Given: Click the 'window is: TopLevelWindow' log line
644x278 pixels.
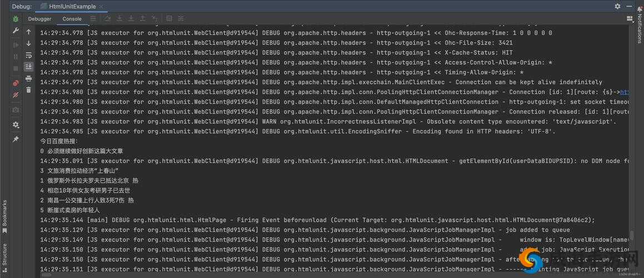Looking at the screenshot, I should point(335,240).
